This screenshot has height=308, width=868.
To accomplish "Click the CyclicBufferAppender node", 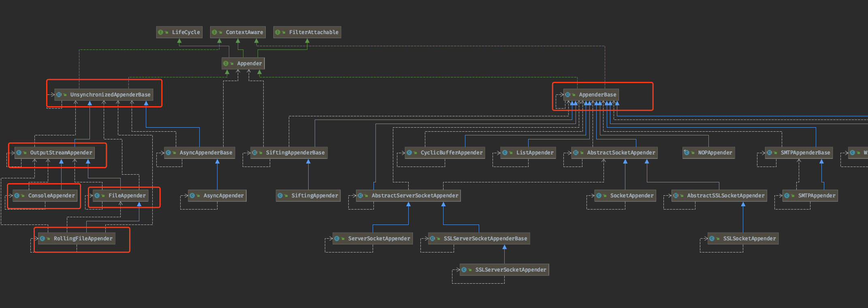I will pyautogui.click(x=445, y=153).
